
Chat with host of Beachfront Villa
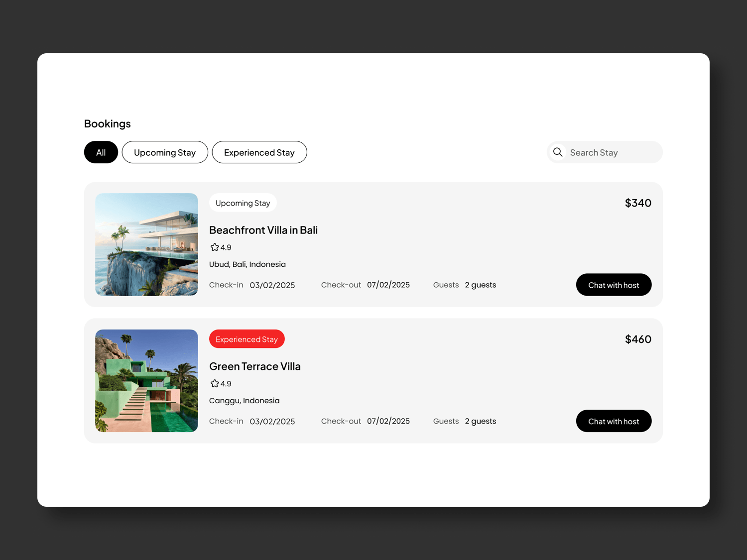[x=614, y=285]
